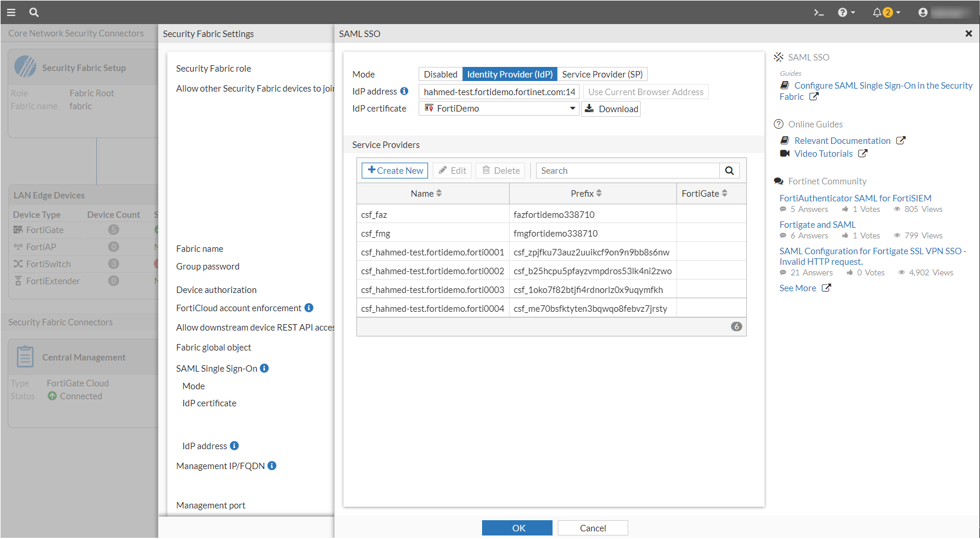Click the hamburger navigation menu icon
980x539 pixels.
point(11,12)
